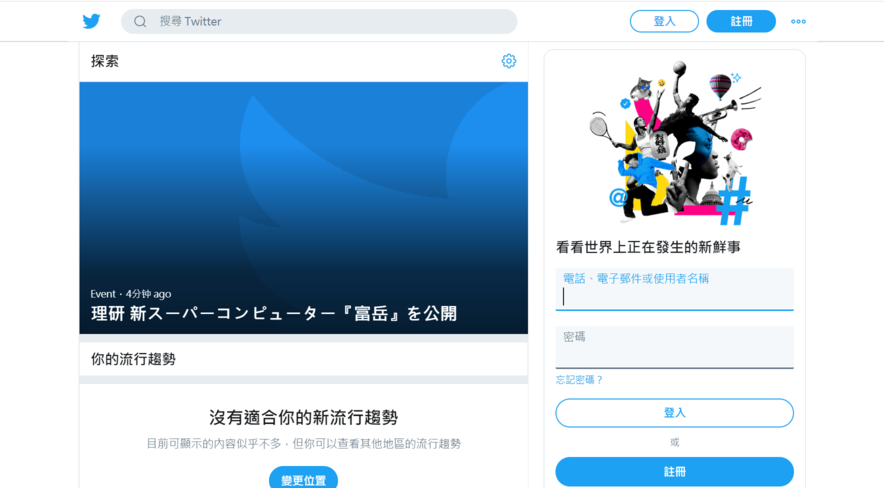Open the 忘記密碼？ link

click(580, 380)
